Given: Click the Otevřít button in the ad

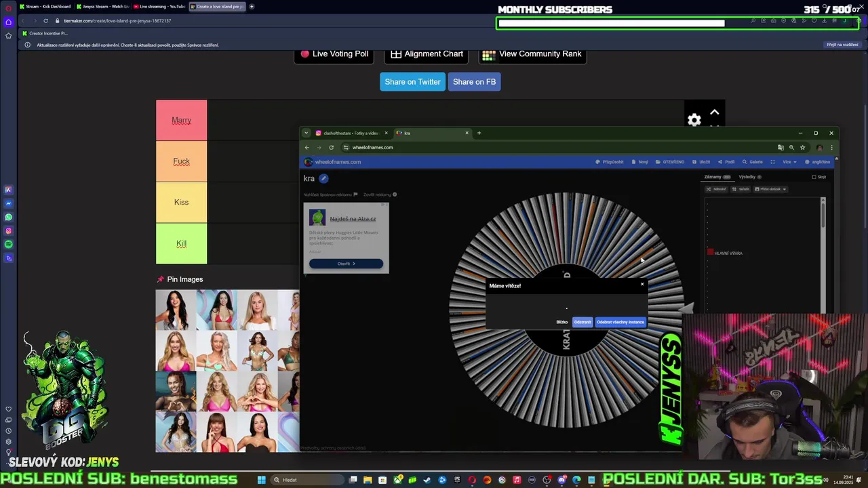Looking at the screenshot, I should tap(346, 264).
